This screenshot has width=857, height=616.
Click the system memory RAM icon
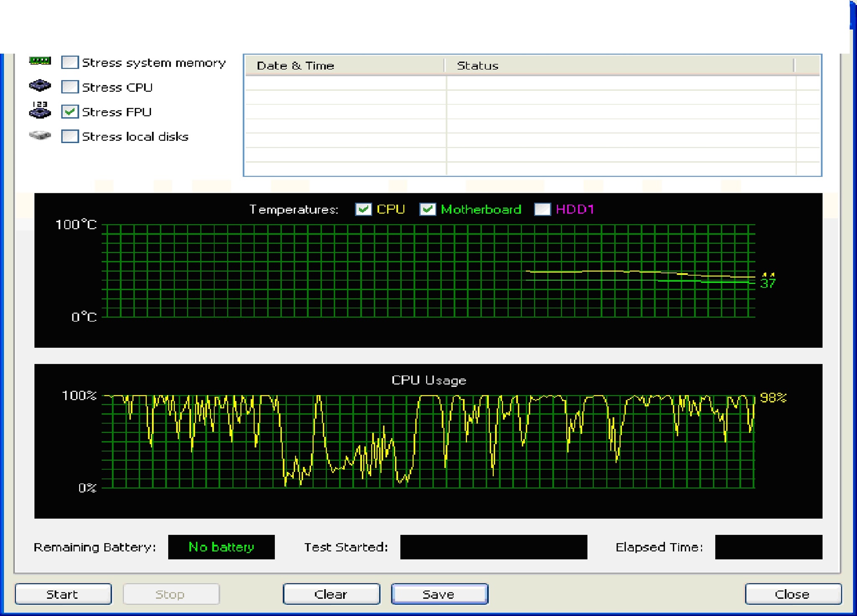[x=40, y=61]
